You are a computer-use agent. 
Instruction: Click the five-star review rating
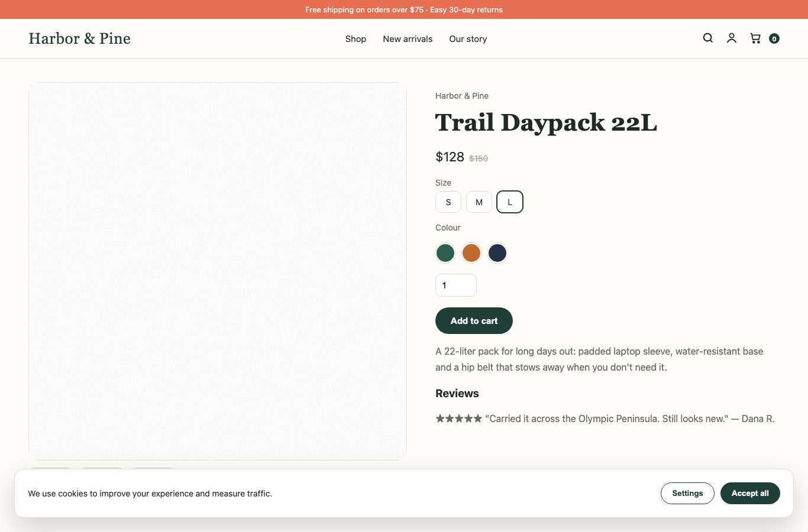458,419
